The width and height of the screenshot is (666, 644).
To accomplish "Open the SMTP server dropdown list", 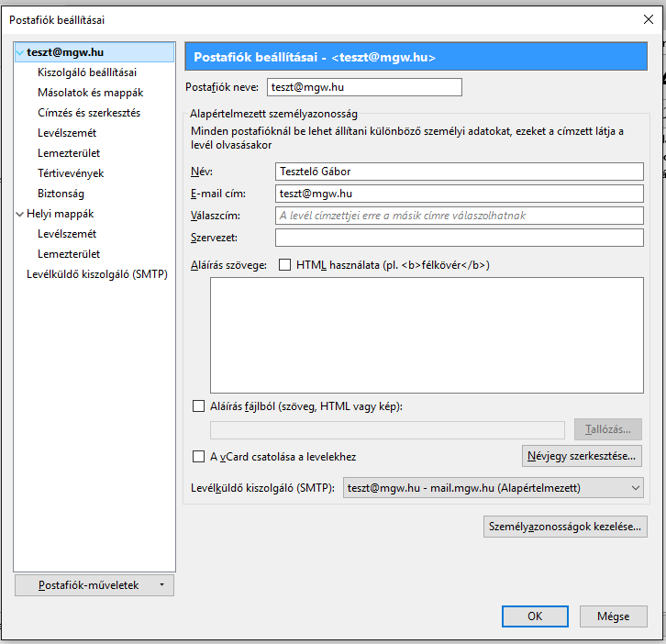I will [x=494, y=488].
